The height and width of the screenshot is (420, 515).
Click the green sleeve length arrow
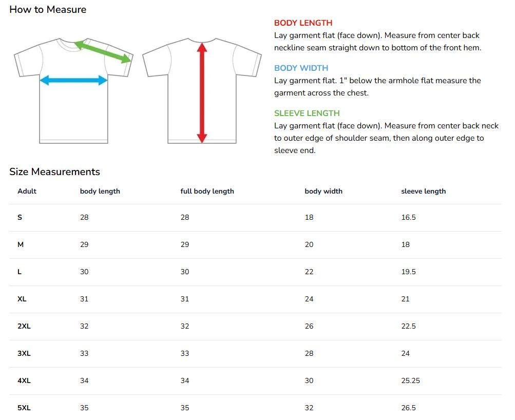pyautogui.click(x=103, y=51)
